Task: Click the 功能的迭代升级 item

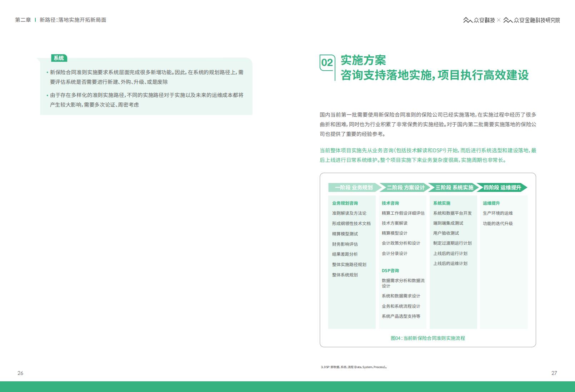Action: 498,224
